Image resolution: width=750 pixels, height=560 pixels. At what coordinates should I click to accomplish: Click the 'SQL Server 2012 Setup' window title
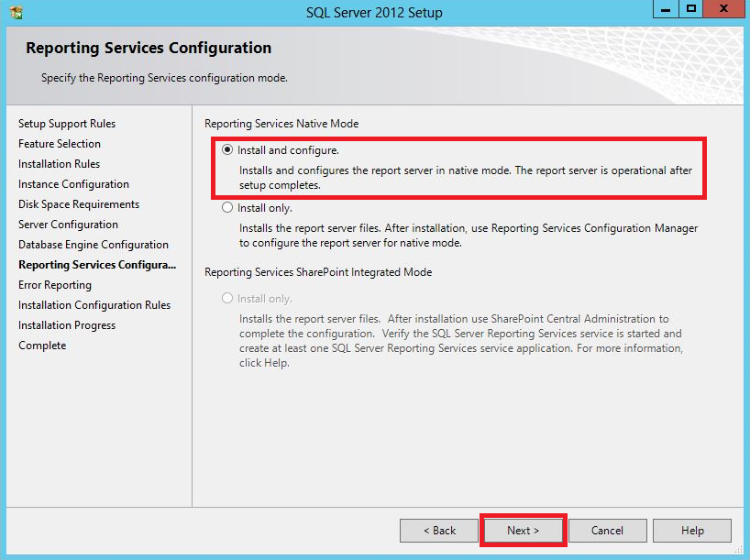pyautogui.click(x=374, y=13)
